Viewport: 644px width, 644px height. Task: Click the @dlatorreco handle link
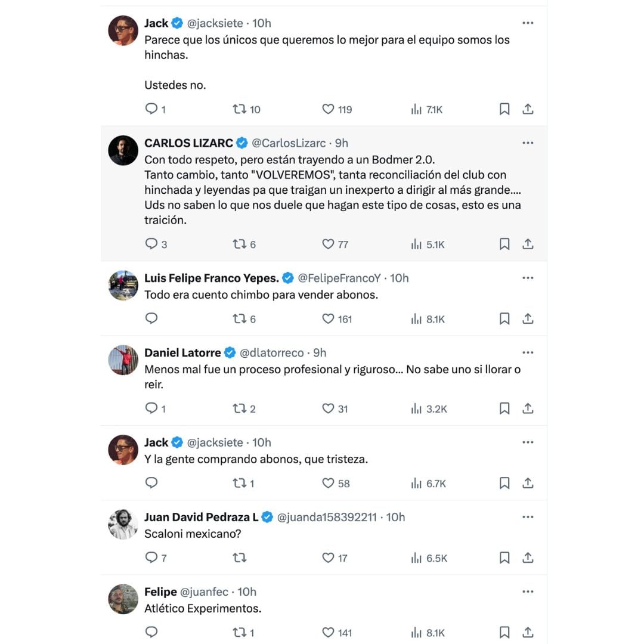[269, 352]
